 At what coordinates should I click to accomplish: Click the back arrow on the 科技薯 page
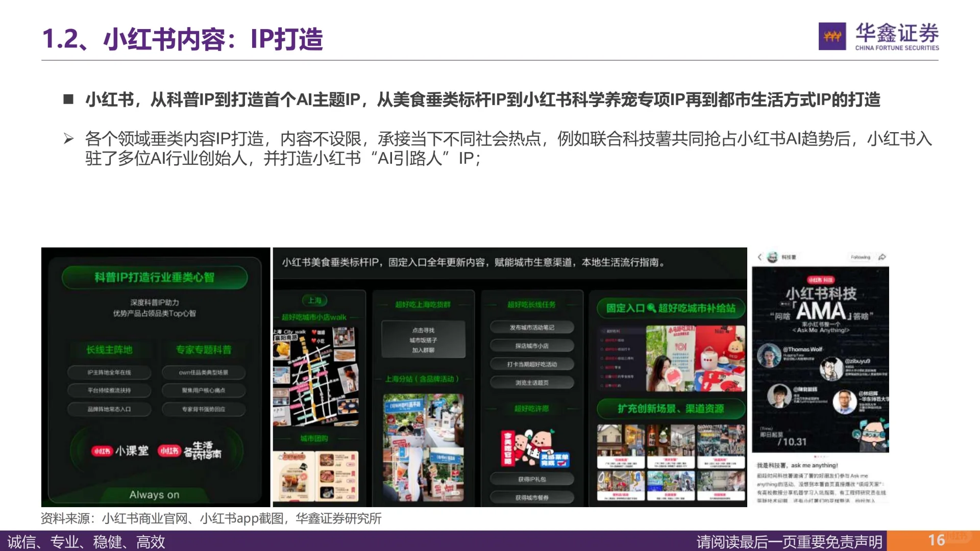759,257
